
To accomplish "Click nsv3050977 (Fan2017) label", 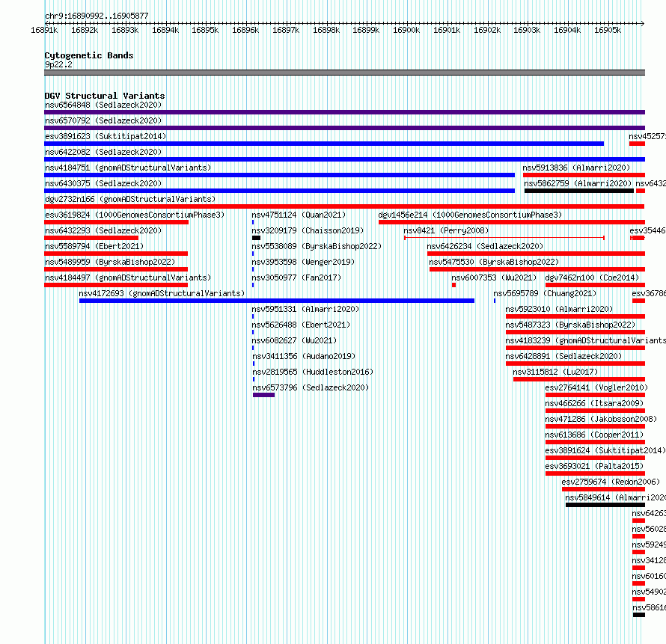I will pyautogui.click(x=296, y=277).
